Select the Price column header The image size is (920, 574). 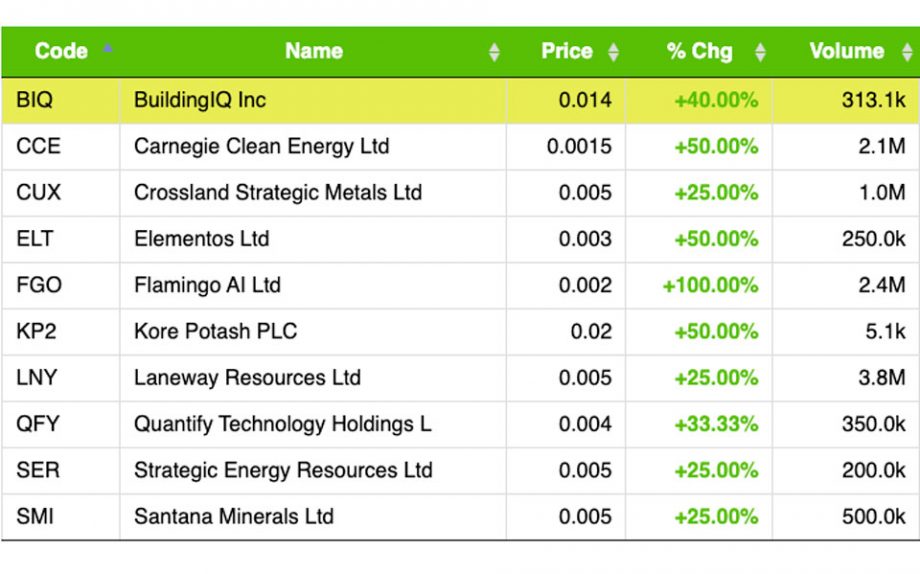pos(567,51)
